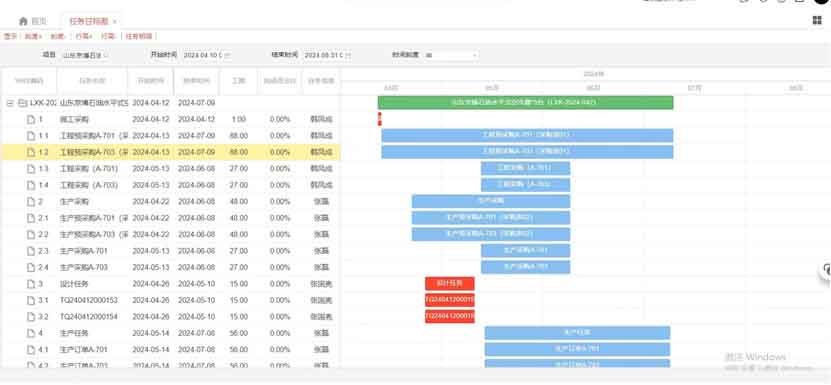831x385 pixels.
Task: Click the document icon for task 1.1
Action: (x=31, y=136)
